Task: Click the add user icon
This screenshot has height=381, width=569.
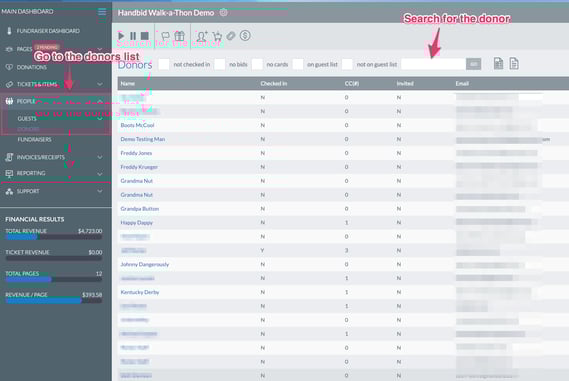Action: click(x=201, y=36)
